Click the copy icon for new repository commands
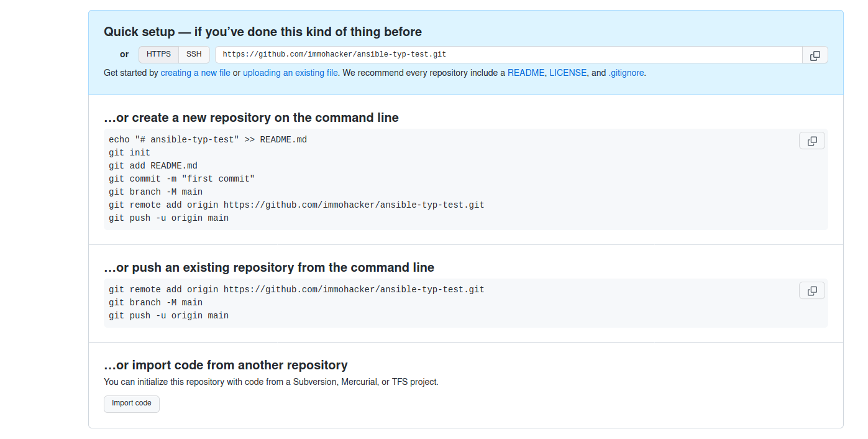This screenshot has width=868, height=439. coord(811,141)
